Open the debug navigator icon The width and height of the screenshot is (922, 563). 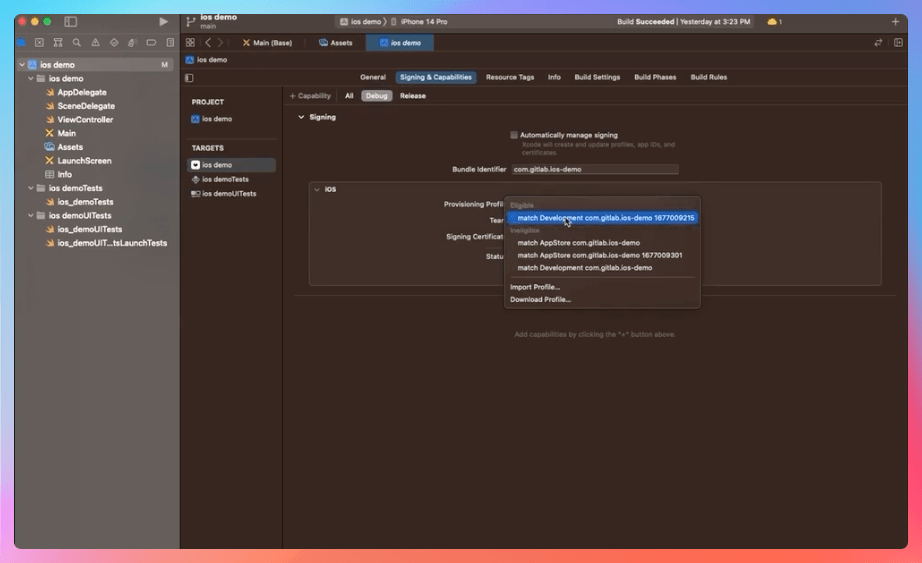point(132,42)
